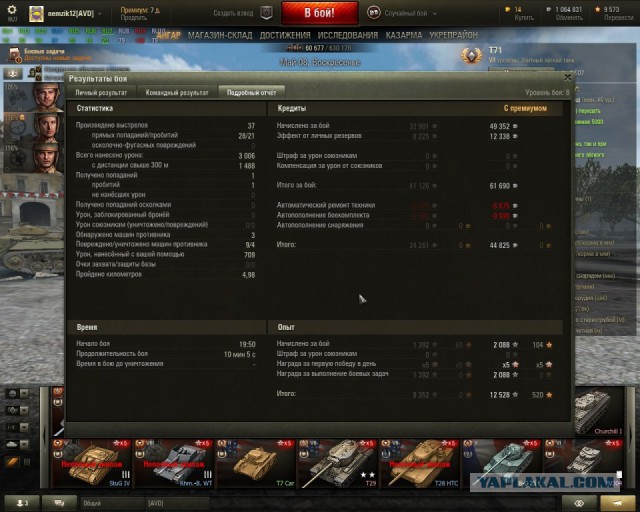Viewport: 640px width, 512px height.
Task: Select the first crew member portrait
Action: click(x=47, y=97)
